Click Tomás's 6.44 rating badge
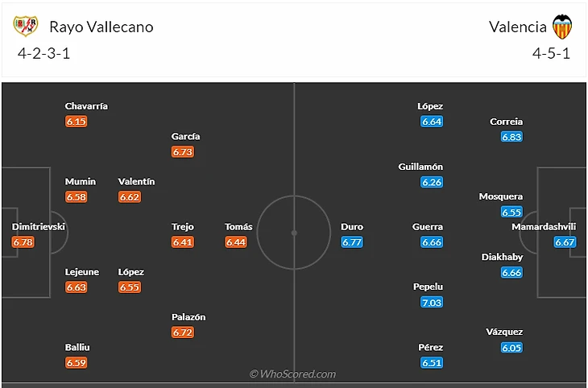Image resolution: width=588 pixels, height=388 pixels. click(x=236, y=242)
